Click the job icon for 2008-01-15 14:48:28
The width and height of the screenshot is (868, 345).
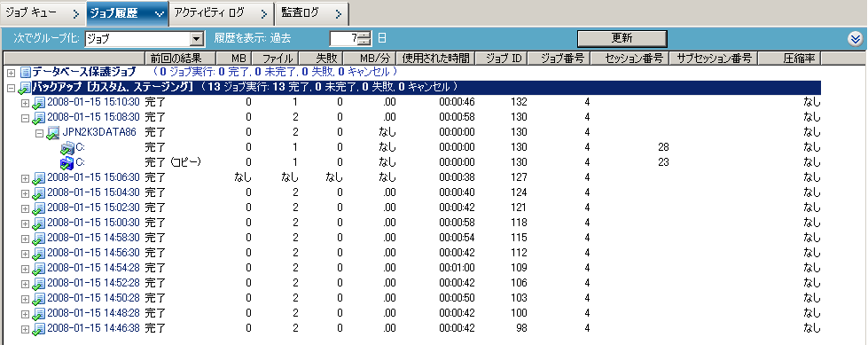pos(39,314)
